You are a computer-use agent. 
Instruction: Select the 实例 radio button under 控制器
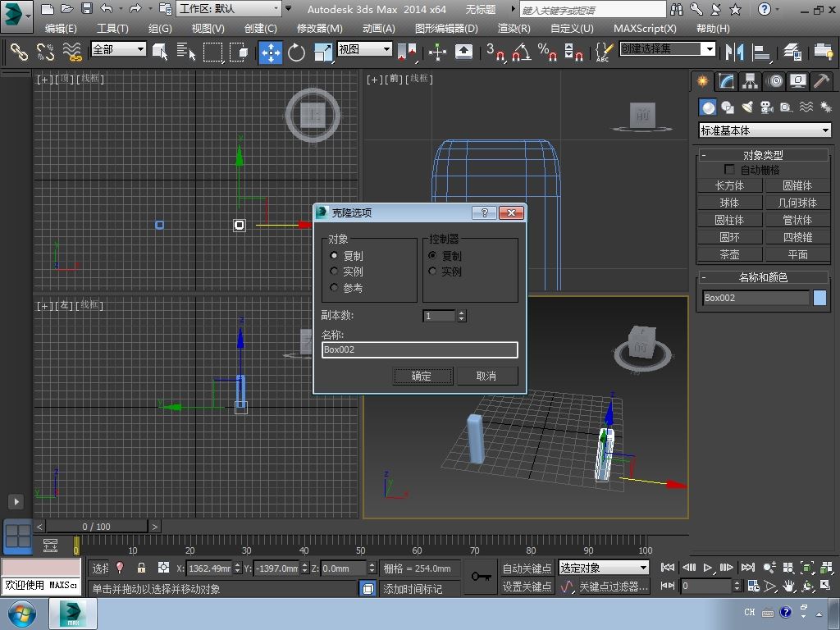[432, 271]
